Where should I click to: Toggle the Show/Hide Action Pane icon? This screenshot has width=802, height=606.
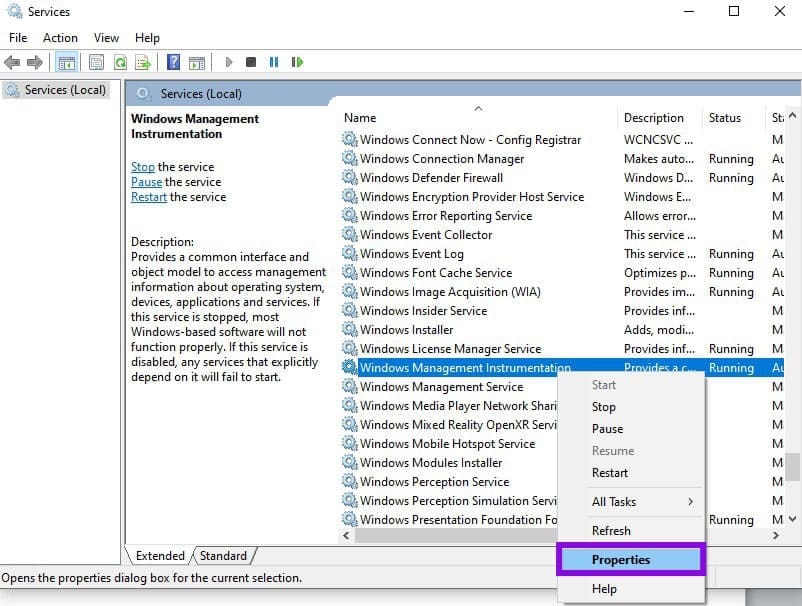(197, 62)
